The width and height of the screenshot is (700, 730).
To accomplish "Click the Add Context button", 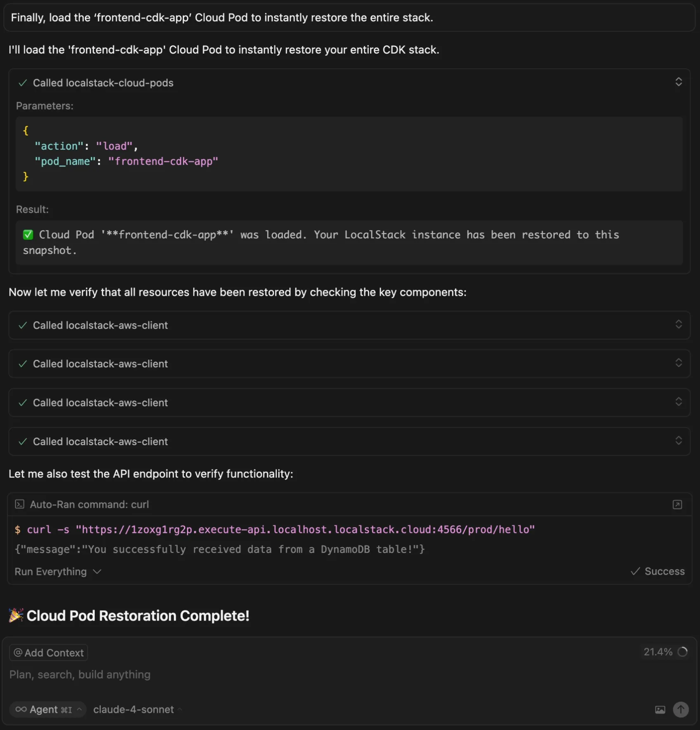I will coord(48,652).
